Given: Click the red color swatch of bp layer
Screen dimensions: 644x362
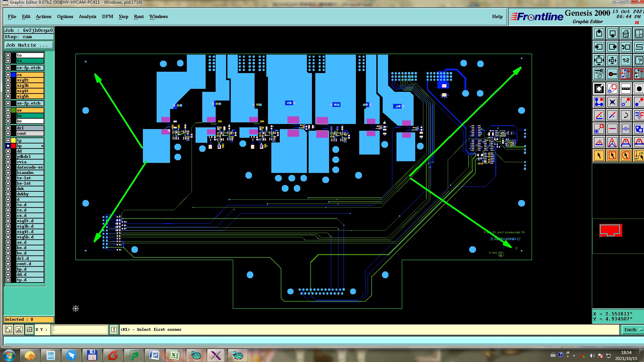Looking at the screenshot, I should click(13, 146).
